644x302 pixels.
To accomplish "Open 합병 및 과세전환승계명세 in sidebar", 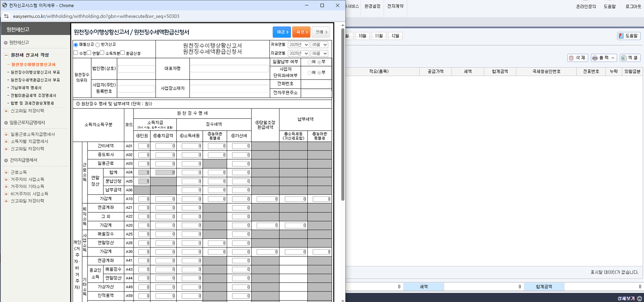I will click(32, 103).
